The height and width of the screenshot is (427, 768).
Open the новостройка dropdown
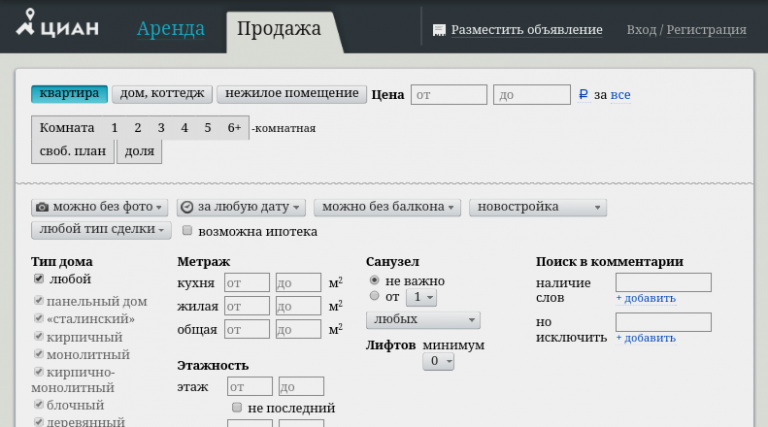[x=538, y=207]
